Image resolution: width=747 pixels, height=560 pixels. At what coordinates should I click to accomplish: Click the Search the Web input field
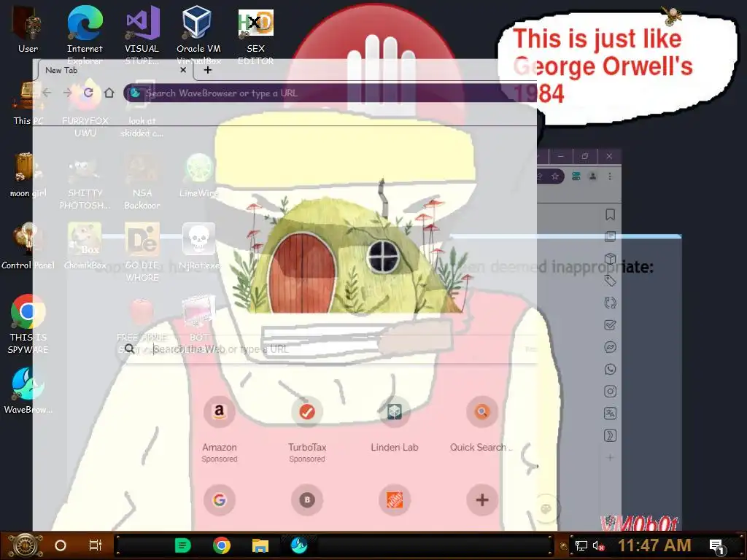coord(329,349)
